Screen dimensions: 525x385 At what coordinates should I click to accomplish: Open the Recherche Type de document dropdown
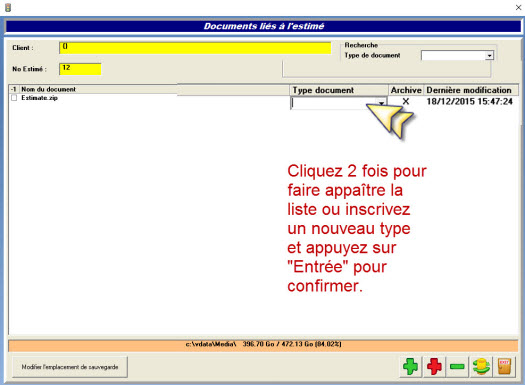pos(490,56)
